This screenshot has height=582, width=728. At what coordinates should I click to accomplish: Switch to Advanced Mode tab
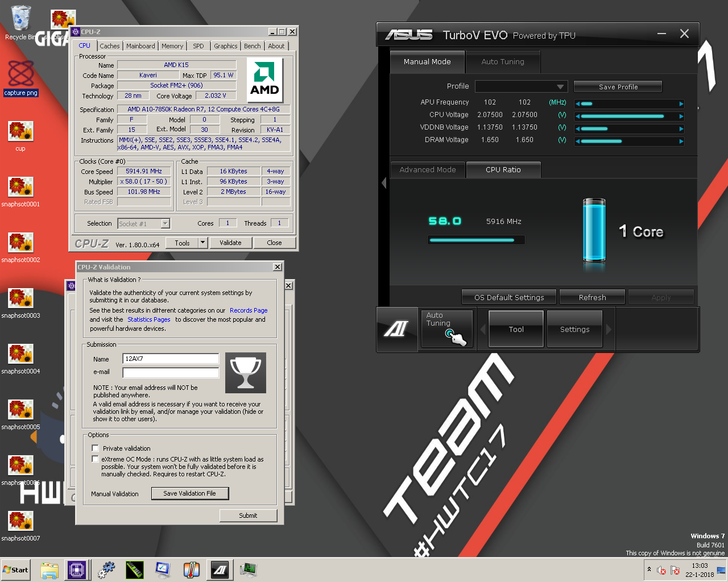pos(428,170)
